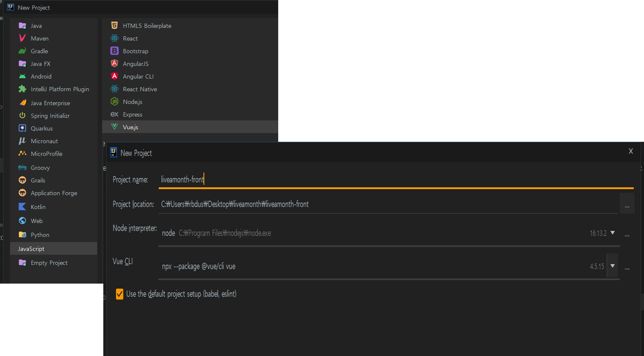The image size is (644, 356).
Task: Open the Node interpreter version dropdown arrow
Action: (613, 233)
